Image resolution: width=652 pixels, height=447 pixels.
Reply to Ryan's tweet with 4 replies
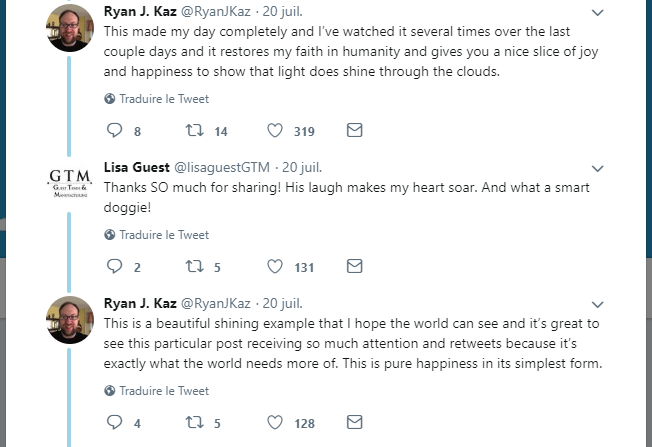click(x=114, y=423)
